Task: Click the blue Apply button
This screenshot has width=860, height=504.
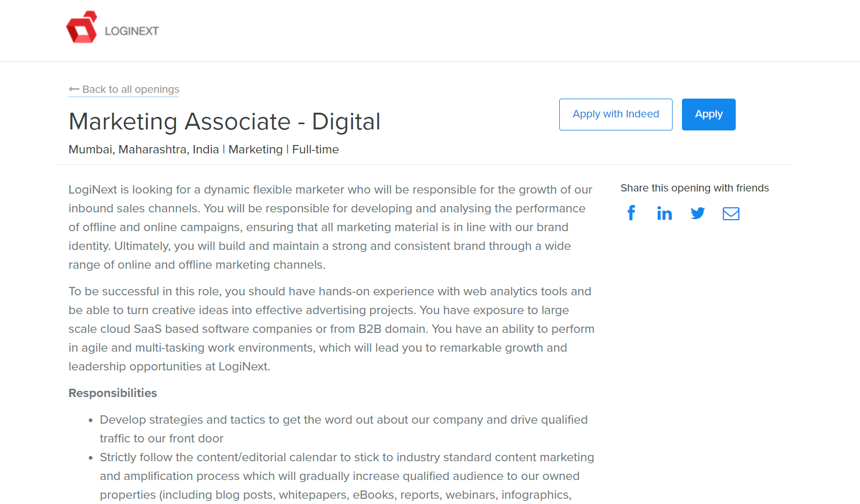Action: pyautogui.click(x=709, y=114)
